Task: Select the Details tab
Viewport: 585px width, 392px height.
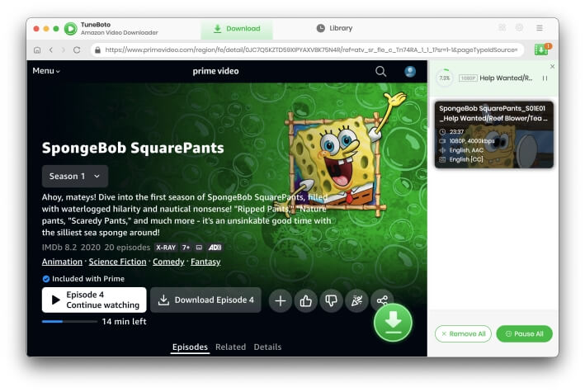Action: point(267,347)
